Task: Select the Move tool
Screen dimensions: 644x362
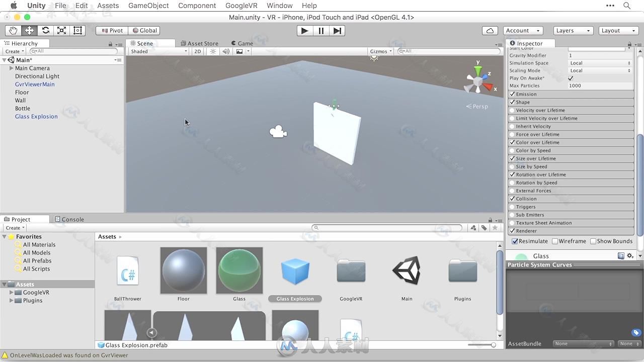Action: pos(29,31)
